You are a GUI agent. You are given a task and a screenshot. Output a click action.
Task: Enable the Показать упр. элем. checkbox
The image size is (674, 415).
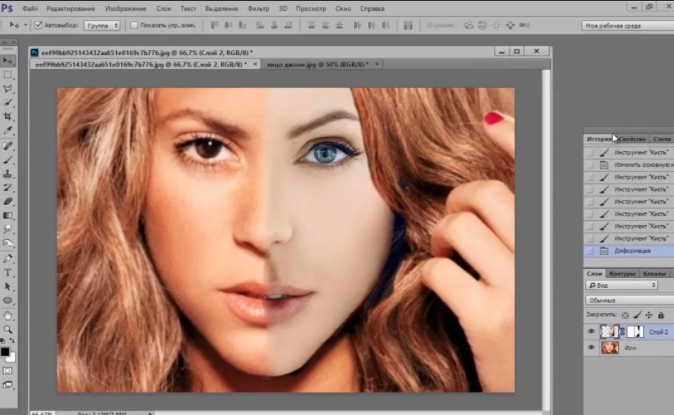click(x=134, y=25)
